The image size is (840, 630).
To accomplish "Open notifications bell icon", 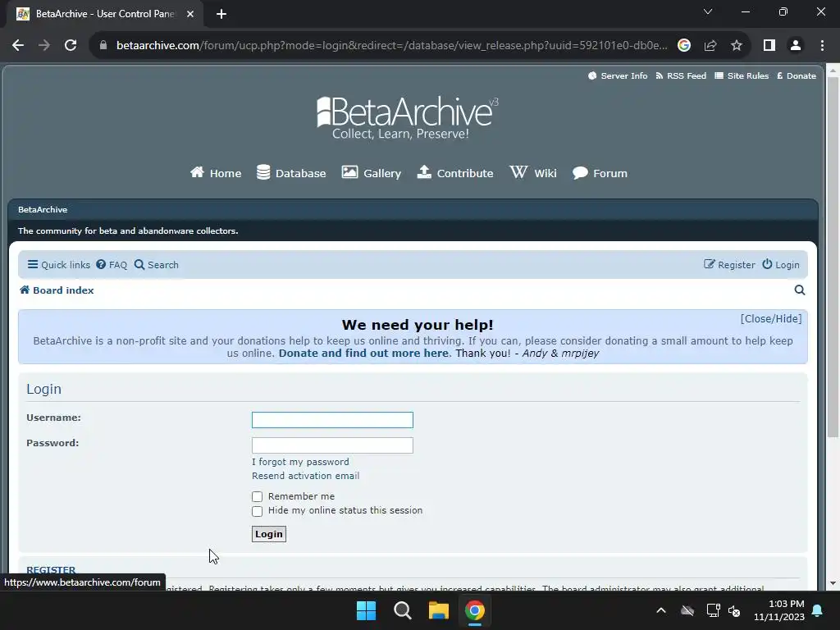I will [x=818, y=610].
